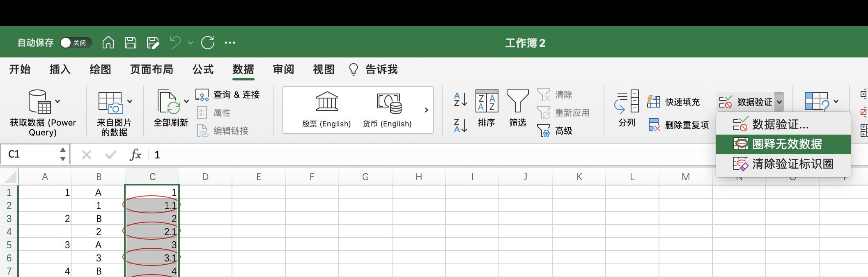Switch to the 绘图 tab
Viewport: 868px width, 277px height.
coord(101,69)
